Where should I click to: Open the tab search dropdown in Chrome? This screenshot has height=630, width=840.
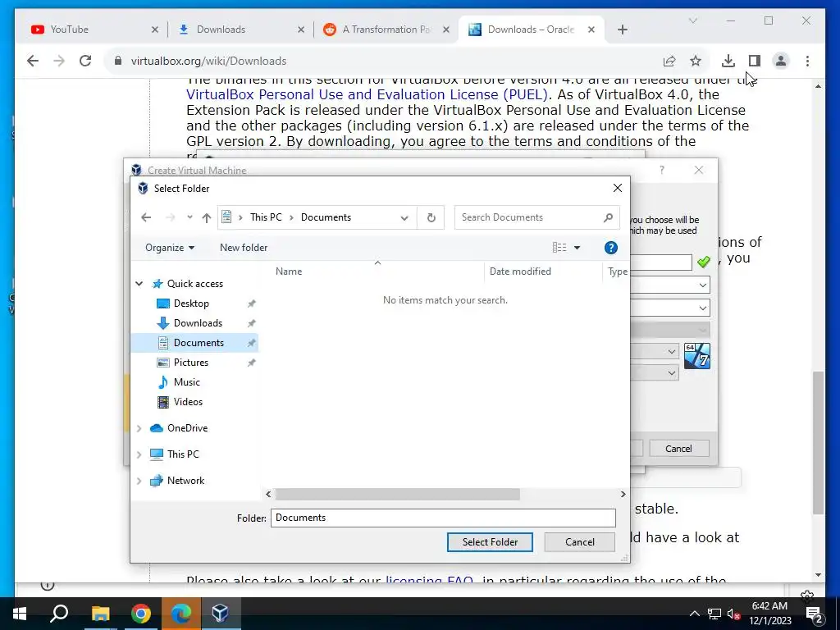[x=692, y=21]
